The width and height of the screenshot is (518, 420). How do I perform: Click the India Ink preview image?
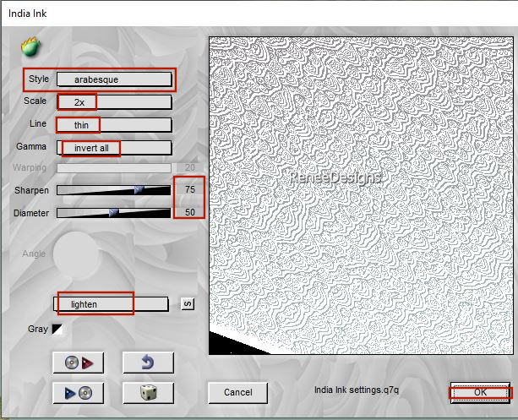pos(361,195)
